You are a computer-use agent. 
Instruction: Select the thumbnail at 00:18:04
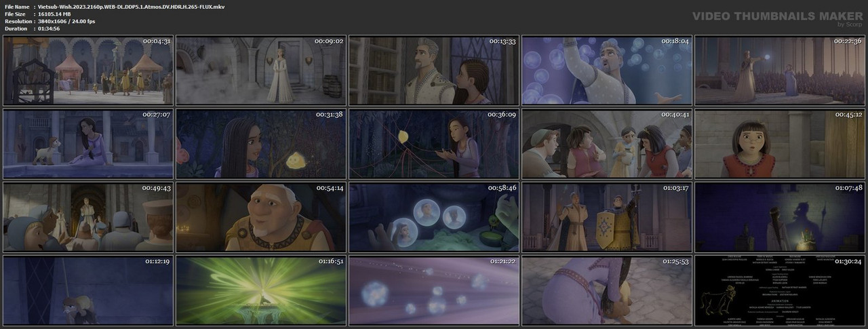tap(606, 71)
